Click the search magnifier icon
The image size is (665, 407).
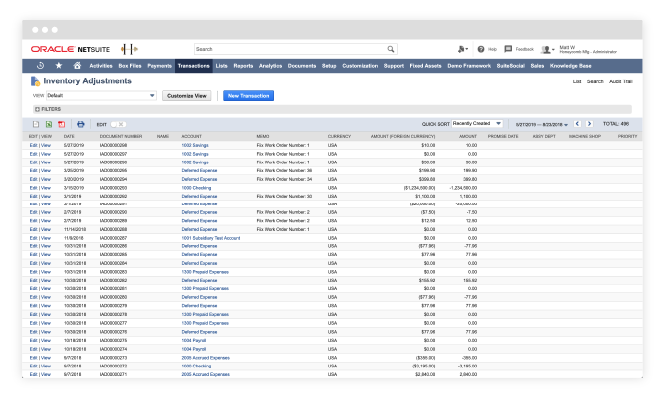(x=391, y=49)
